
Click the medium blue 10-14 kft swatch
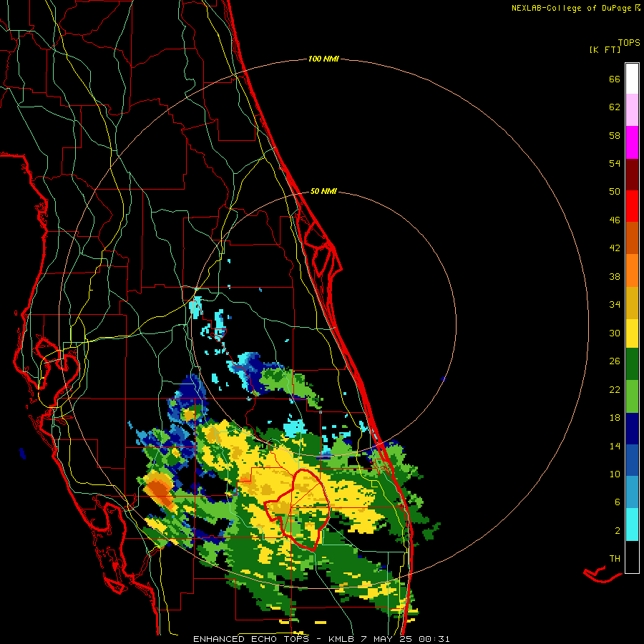pyautogui.click(x=632, y=460)
